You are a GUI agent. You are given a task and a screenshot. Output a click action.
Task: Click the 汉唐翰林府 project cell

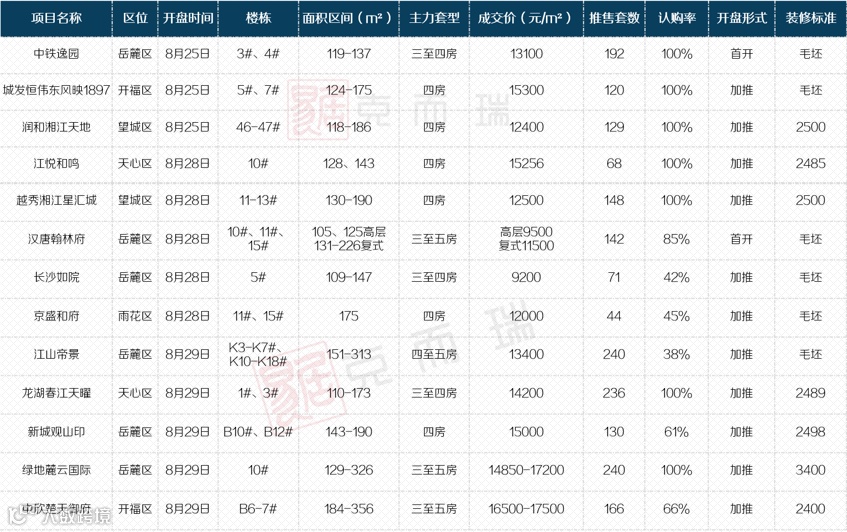coord(57,239)
